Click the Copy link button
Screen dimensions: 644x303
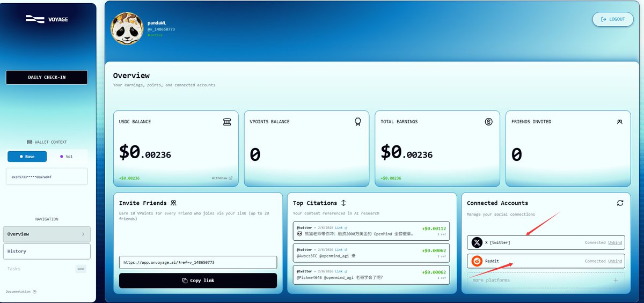click(198, 280)
